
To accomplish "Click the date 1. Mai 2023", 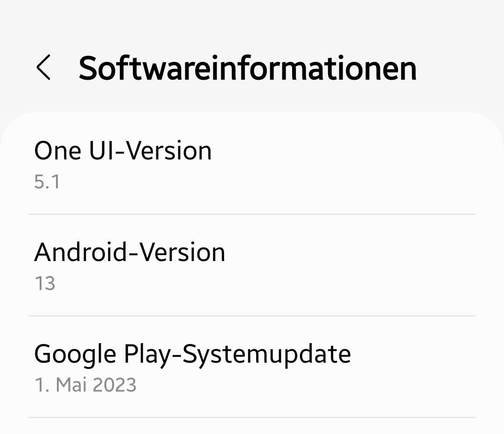I will (85, 385).
